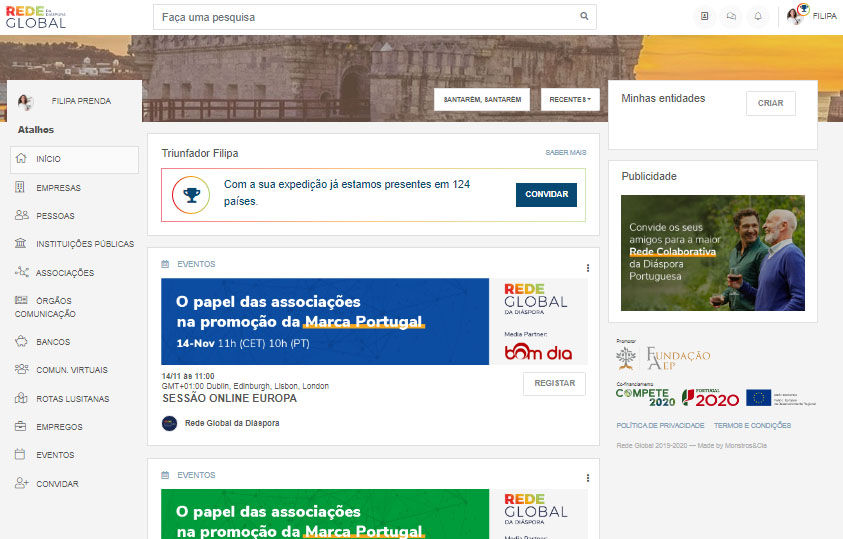Screen dimensions: 843x539
Task: Click the Filipa Prenda profile name
Action: tap(81, 101)
